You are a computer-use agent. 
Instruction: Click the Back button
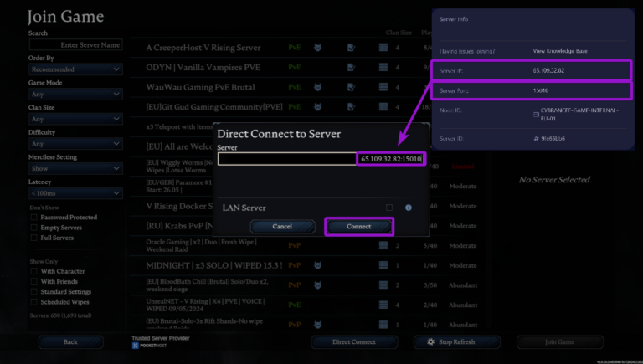70,342
